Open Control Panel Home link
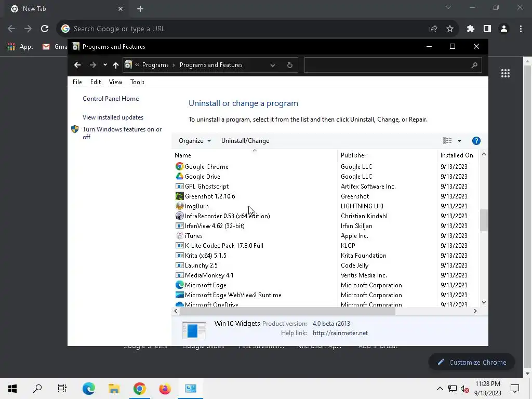This screenshot has height=399, width=532. [111, 98]
